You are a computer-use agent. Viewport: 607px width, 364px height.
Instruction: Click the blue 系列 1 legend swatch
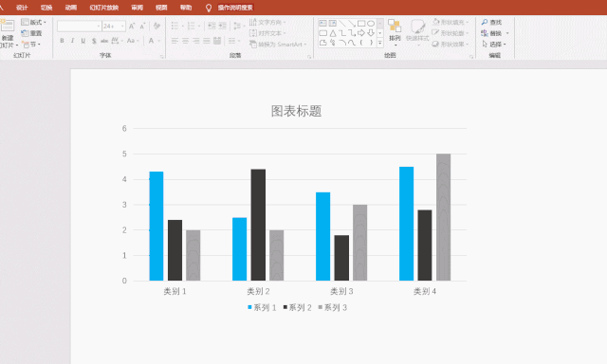(249, 307)
